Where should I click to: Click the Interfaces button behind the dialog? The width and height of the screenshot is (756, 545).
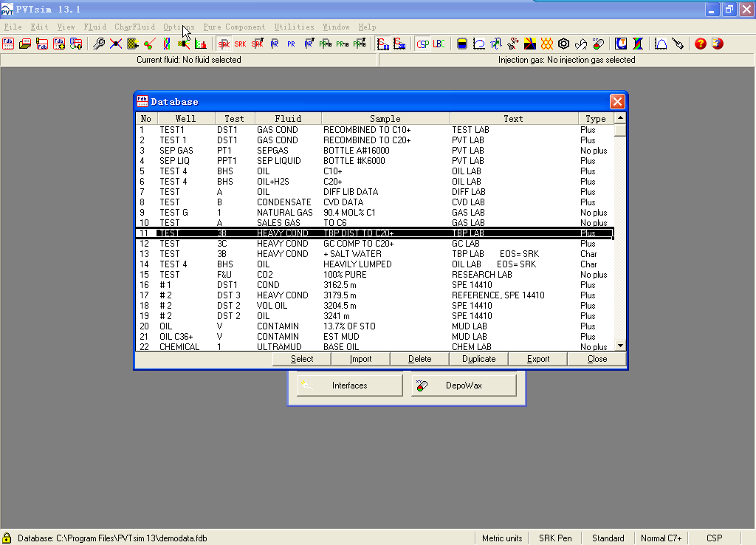(x=349, y=385)
